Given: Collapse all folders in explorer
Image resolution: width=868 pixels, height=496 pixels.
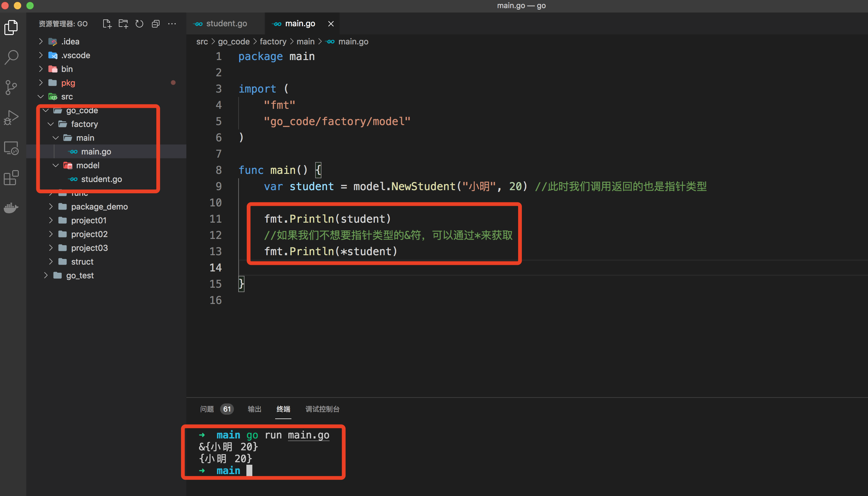Looking at the screenshot, I should tap(156, 24).
